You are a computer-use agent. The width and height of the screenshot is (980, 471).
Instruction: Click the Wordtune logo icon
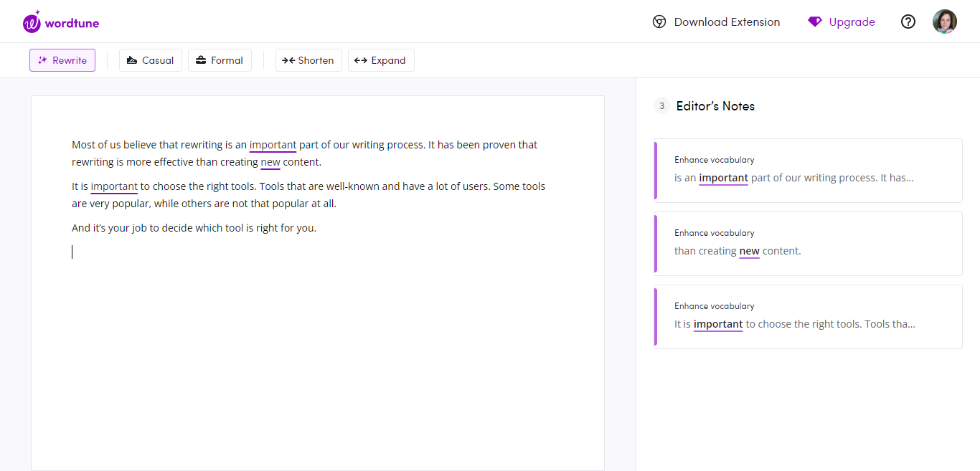(x=32, y=22)
